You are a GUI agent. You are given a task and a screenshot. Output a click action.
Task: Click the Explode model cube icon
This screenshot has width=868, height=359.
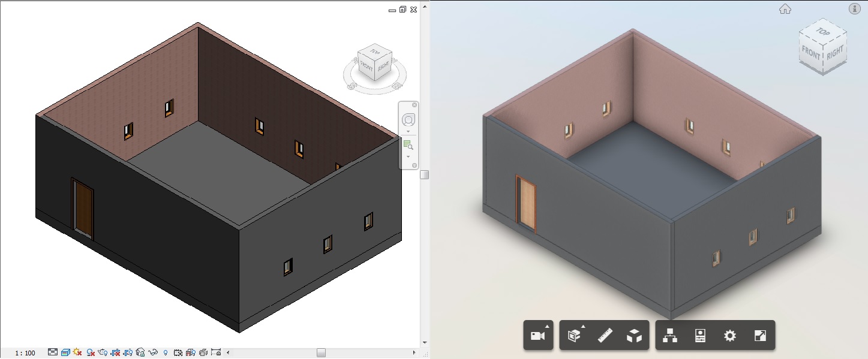(634, 336)
